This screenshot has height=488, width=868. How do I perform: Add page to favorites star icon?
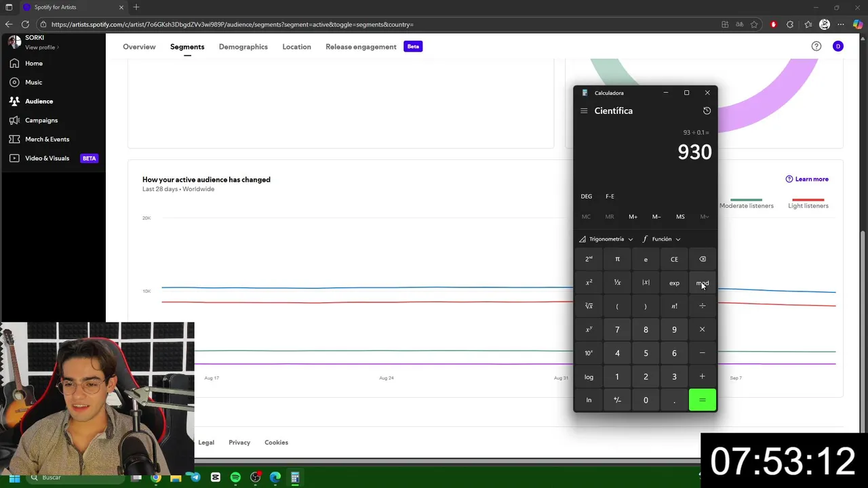point(754,24)
